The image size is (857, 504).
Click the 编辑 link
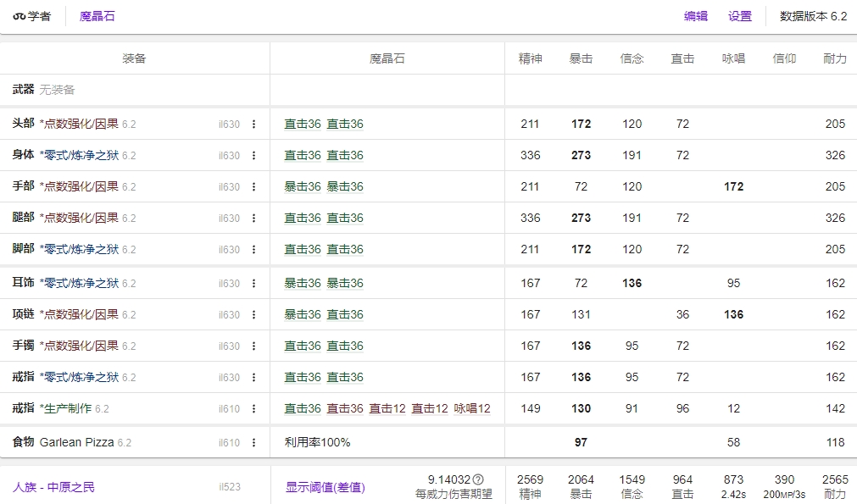[694, 15]
